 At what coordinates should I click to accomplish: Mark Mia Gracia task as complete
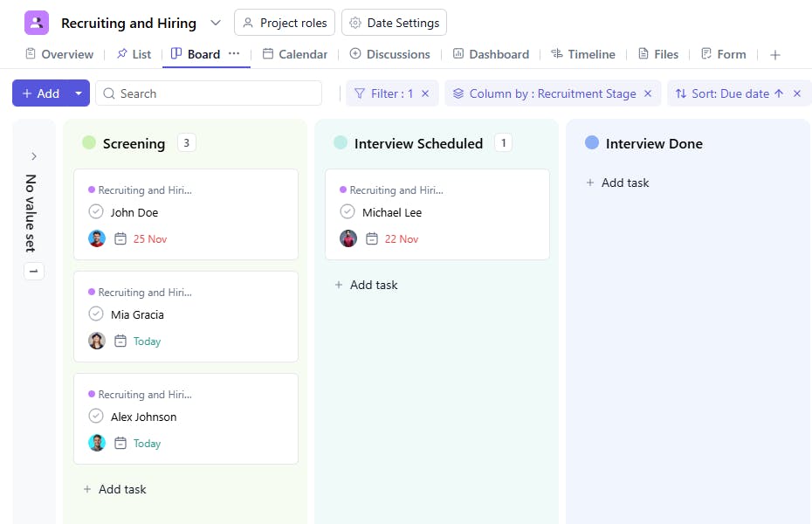coord(96,314)
